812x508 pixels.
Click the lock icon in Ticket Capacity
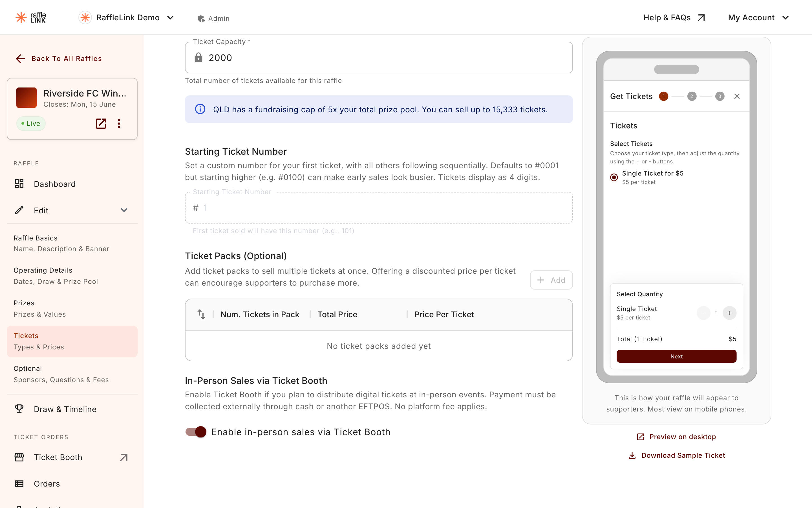[x=198, y=58]
